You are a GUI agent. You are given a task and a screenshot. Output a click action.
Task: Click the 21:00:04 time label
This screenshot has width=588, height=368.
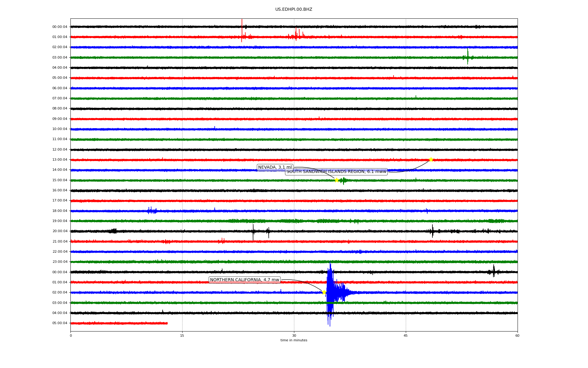(60, 242)
